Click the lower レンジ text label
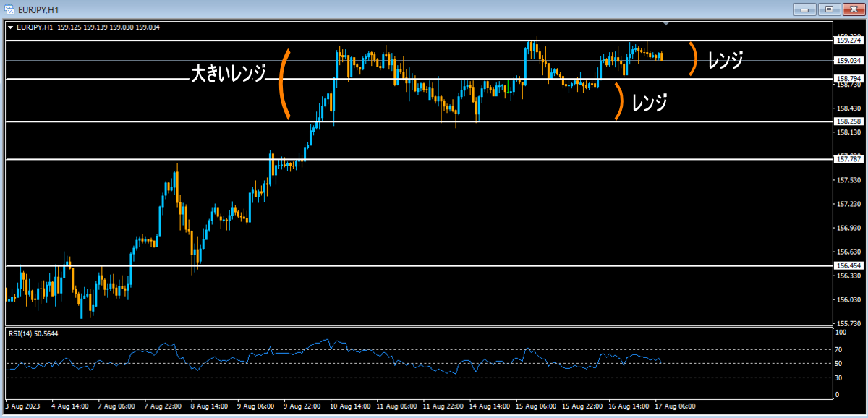Image resolution: width=868 pixels, height=418 pixels. pos(649,103)
